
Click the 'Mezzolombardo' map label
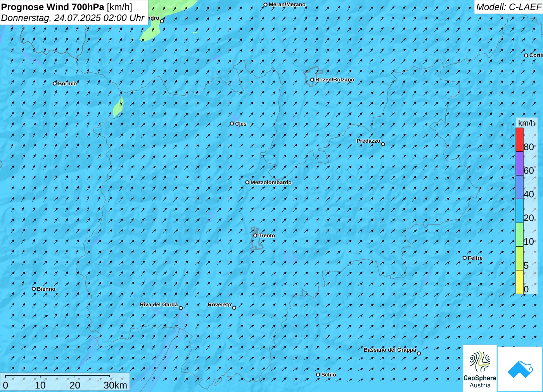271,182
